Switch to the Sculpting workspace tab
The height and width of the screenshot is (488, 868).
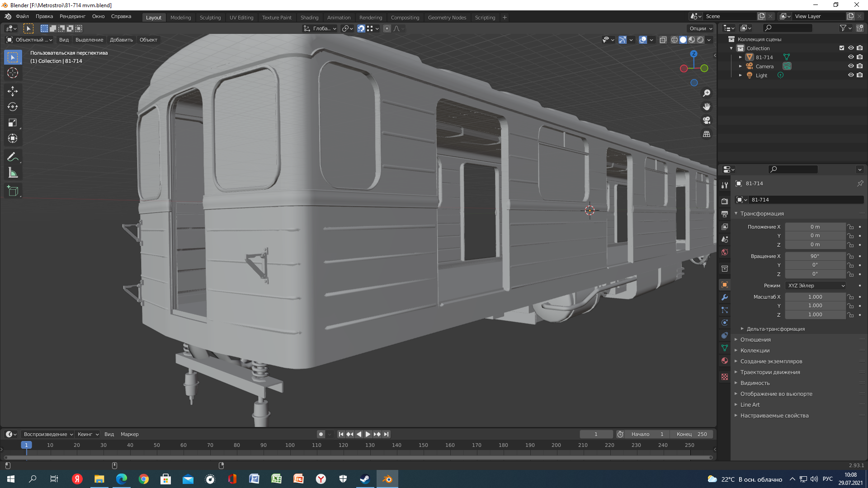click(210, 18)
